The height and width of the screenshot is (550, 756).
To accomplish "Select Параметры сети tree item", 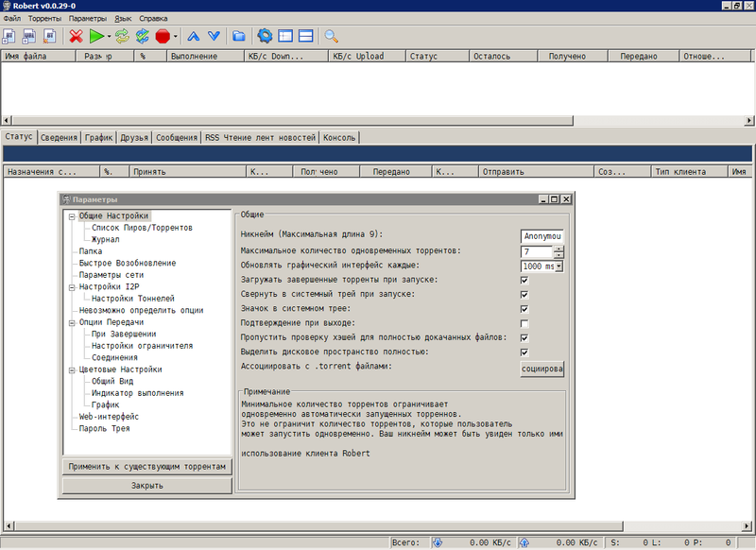I will pyautogui.click(x=112, y=275).
